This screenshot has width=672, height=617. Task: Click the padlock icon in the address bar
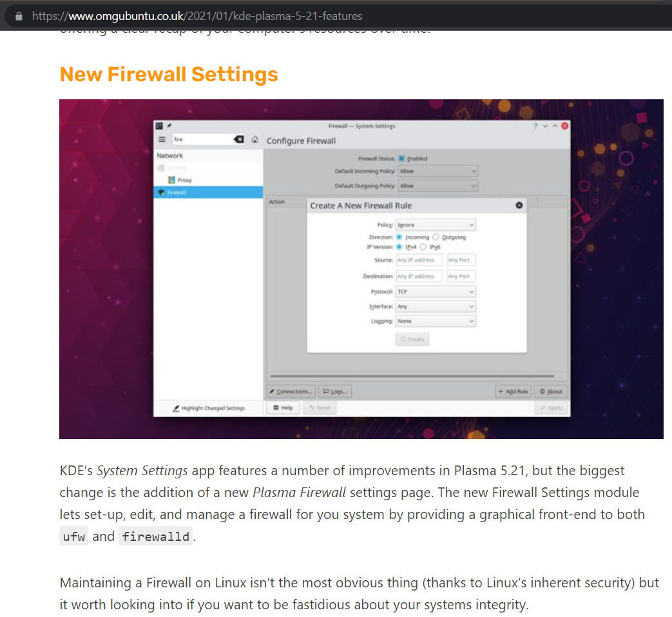(x=19, y=16)
